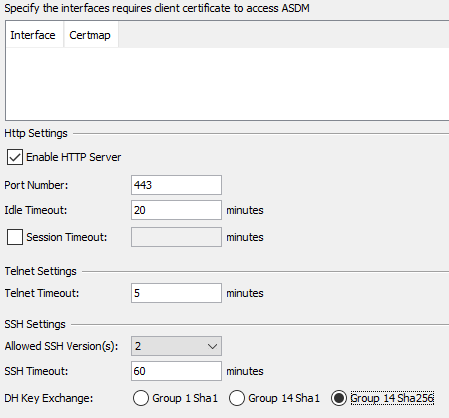Click the Session Timeout label text
Image resolution: width=449 pixels, height=418 pixels.
(67, 237)
